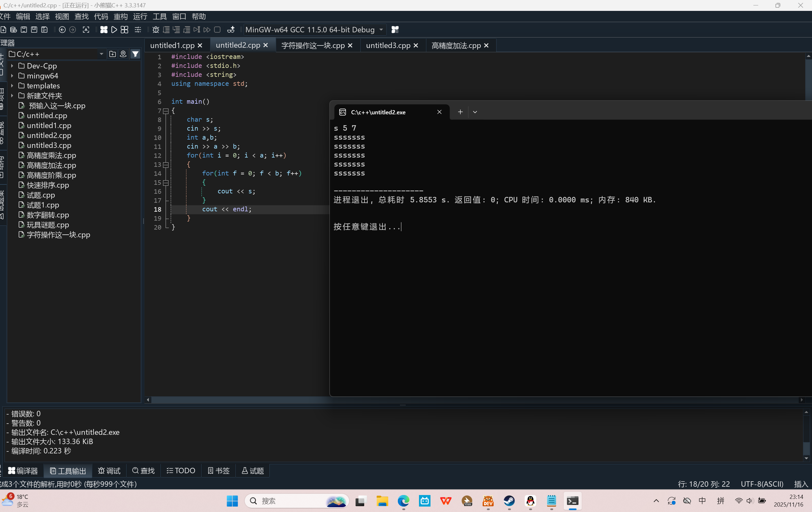
Task: Click the Run (play) toolbar icon
Action: click(114, 30)
